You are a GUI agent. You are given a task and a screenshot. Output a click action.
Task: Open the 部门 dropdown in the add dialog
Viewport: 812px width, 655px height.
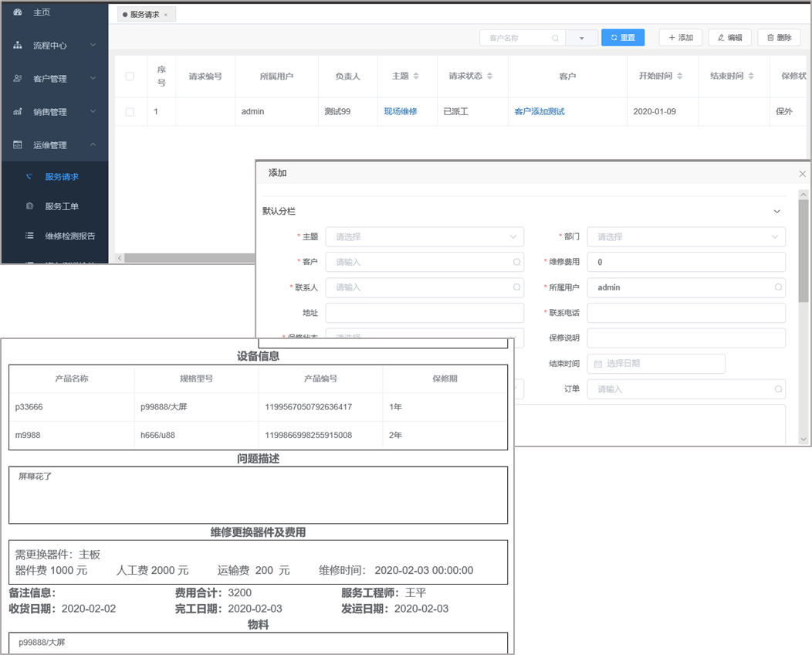click(686, 236)
